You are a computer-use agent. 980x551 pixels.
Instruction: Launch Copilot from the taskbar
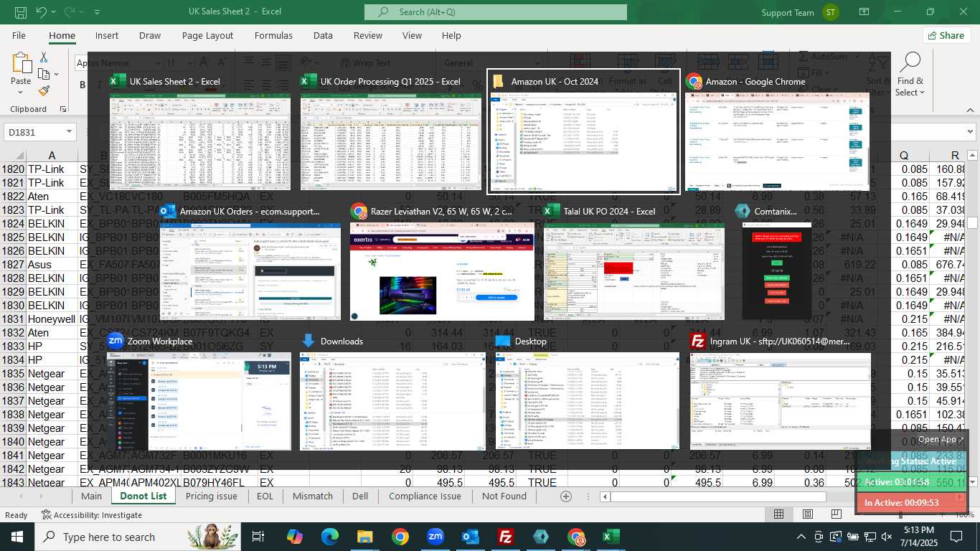point(295,537)
